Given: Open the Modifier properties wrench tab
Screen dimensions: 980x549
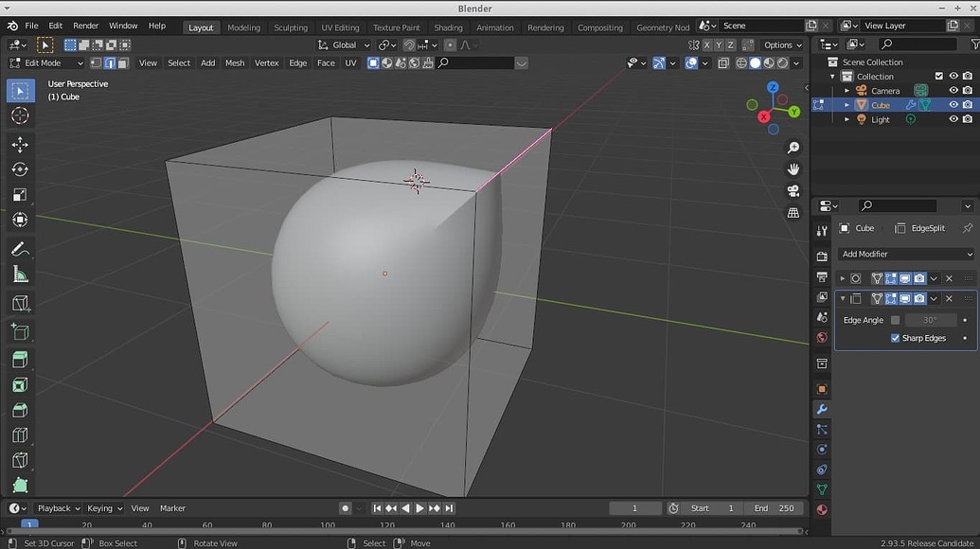Looking at the screenshot, I should tap(822, 409).
